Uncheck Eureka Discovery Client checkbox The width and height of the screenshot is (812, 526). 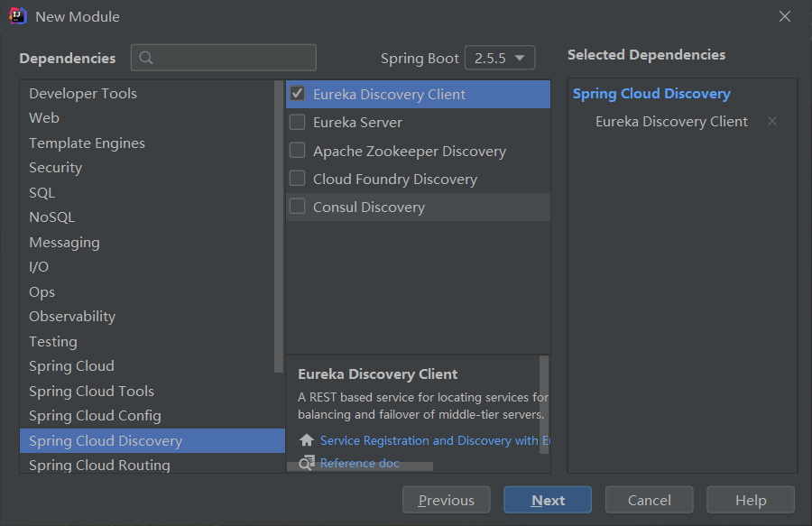point(297,94)
